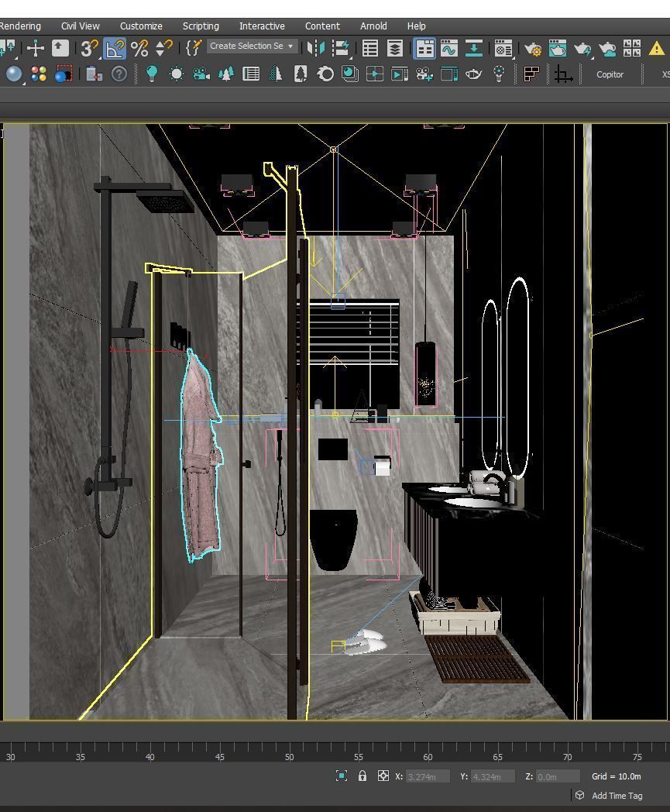This screenshot has height=812, width=670.
Task: Create a light with teal bulb icon
Action: 152,74
